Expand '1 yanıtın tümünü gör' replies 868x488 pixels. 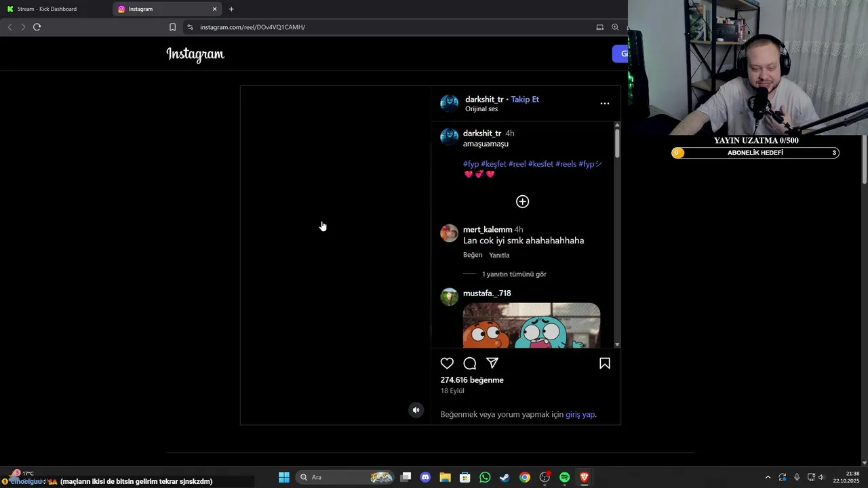click(x=514, y=274)
